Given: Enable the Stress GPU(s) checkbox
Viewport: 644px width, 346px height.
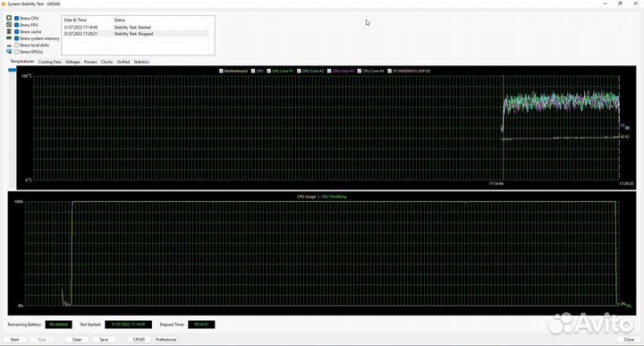Looking at the screenshot, I should click(17, 52).
